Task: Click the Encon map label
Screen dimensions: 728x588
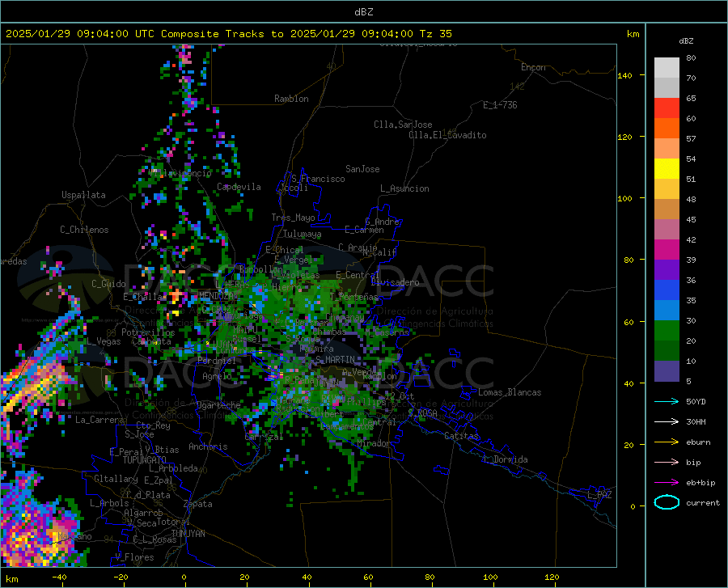Action: click(533, 67)
